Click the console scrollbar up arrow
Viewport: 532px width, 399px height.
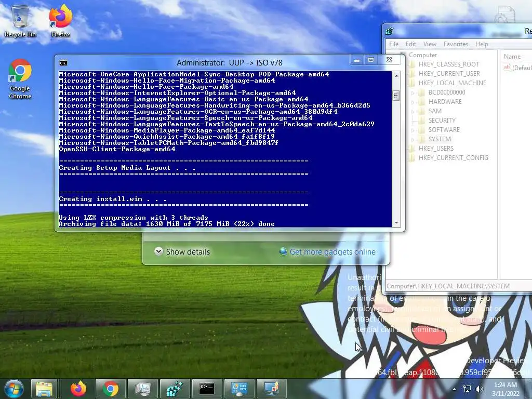[396, 76]
